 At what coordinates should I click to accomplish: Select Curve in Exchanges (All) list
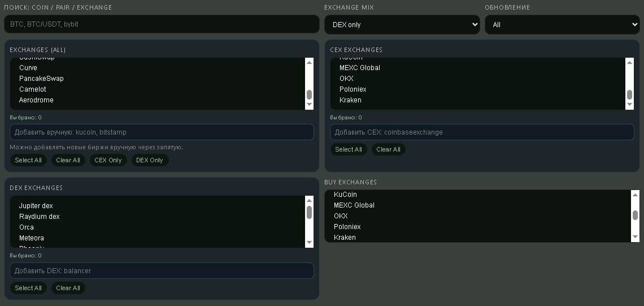(158, 68)
